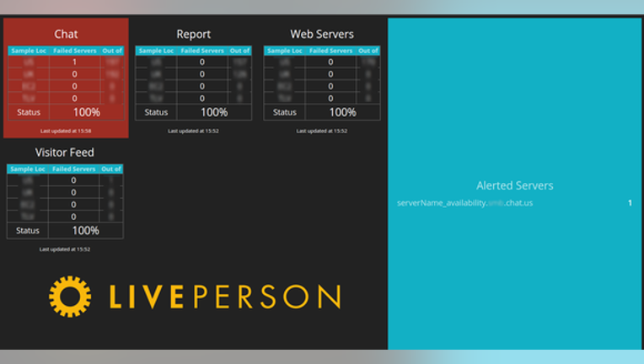Click Visitor Feed Last updated at 15:52 text
This screenshot has width=644, height=364.
65,249
